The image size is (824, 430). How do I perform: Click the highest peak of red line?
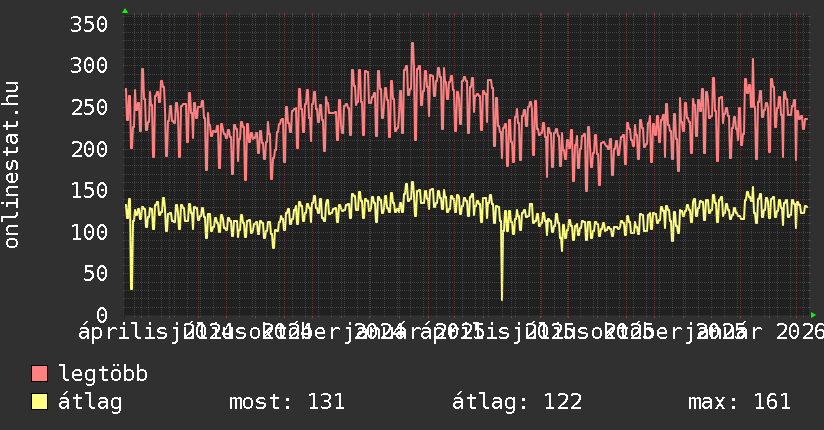(412, 43)
